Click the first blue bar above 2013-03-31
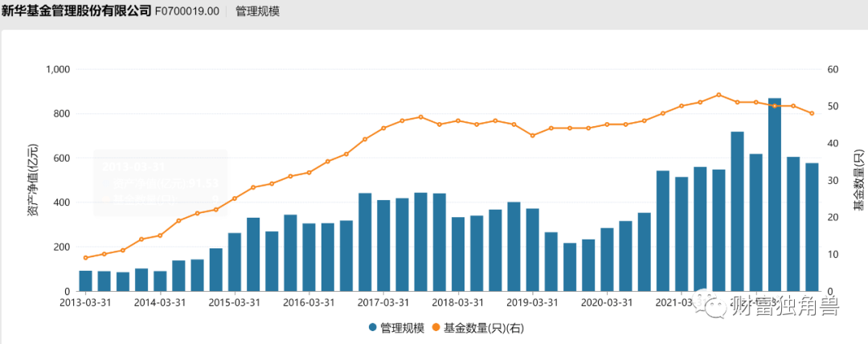Screen dimensions: 868x344 click(x=85, y=281)
